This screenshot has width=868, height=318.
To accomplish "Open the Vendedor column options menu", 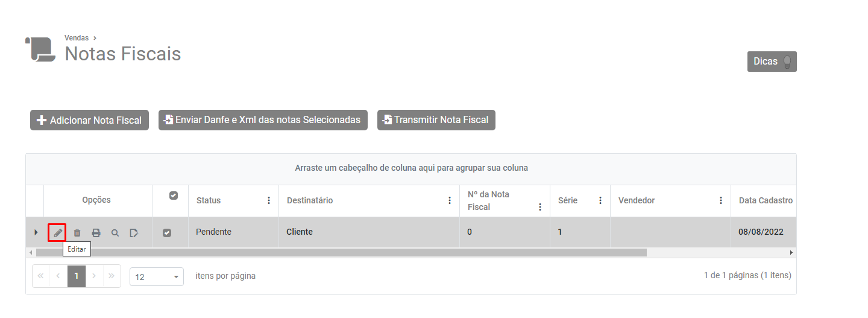I will point(721,200).
